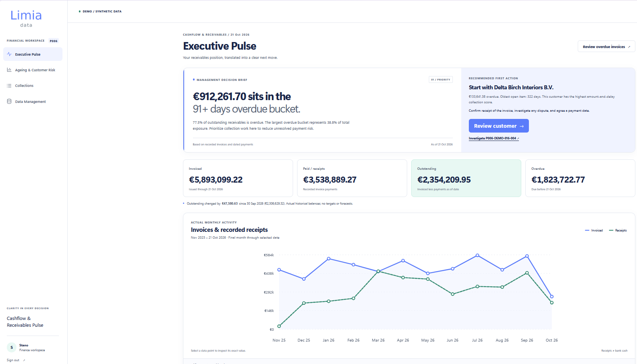This screenshot has height=364, width=637.
Task: Click the Stano Finance workspace name
Action: coord(32,348)
